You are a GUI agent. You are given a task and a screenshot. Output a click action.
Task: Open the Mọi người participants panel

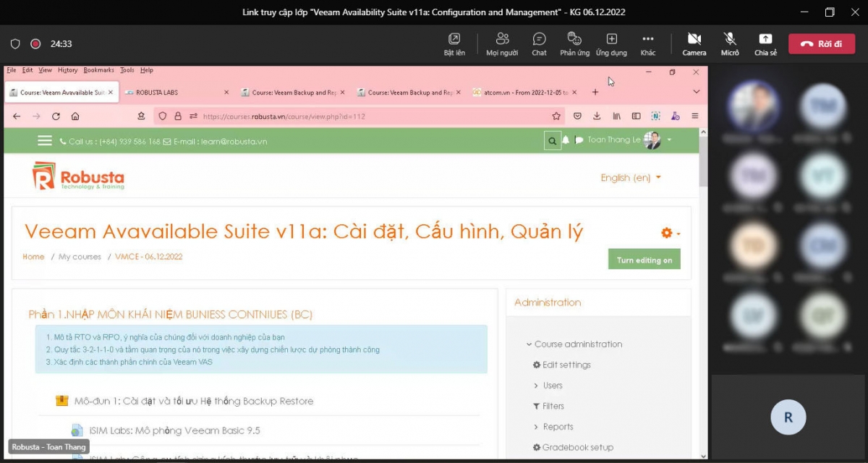[x=502, y=44]
